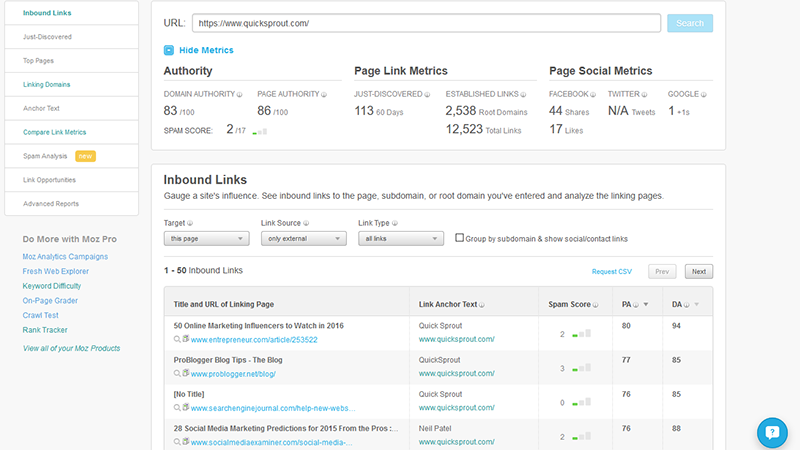The height and width of the screenshot is (450, 800).
Task: Open Link Type 'all links' dropdown
Action: coord(401,238)
